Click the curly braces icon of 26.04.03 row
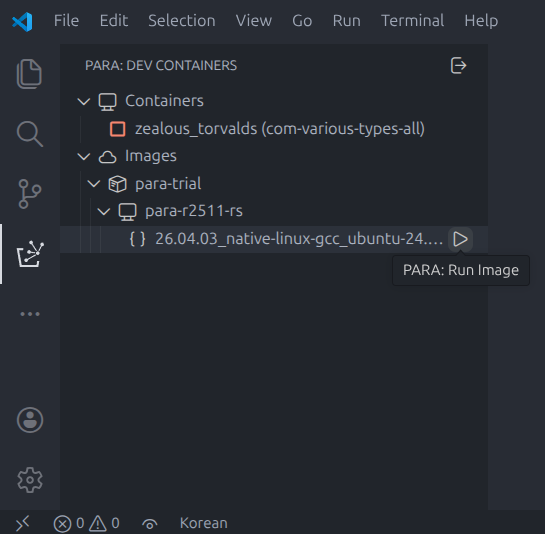 click(137, 239)
